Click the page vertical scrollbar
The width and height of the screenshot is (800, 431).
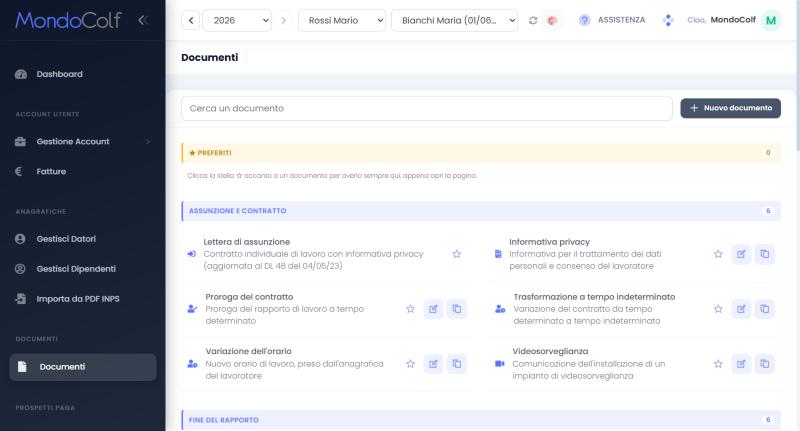[x=797, y=77]
